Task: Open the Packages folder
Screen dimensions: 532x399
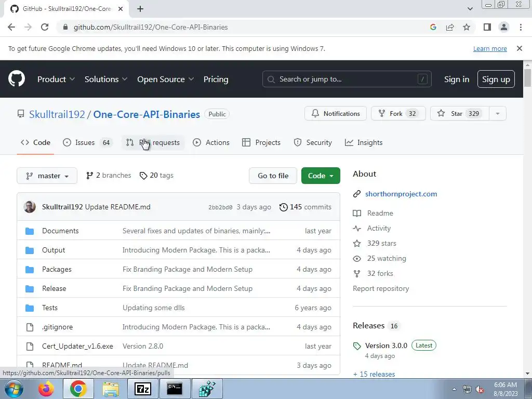Action: [57, 270]
